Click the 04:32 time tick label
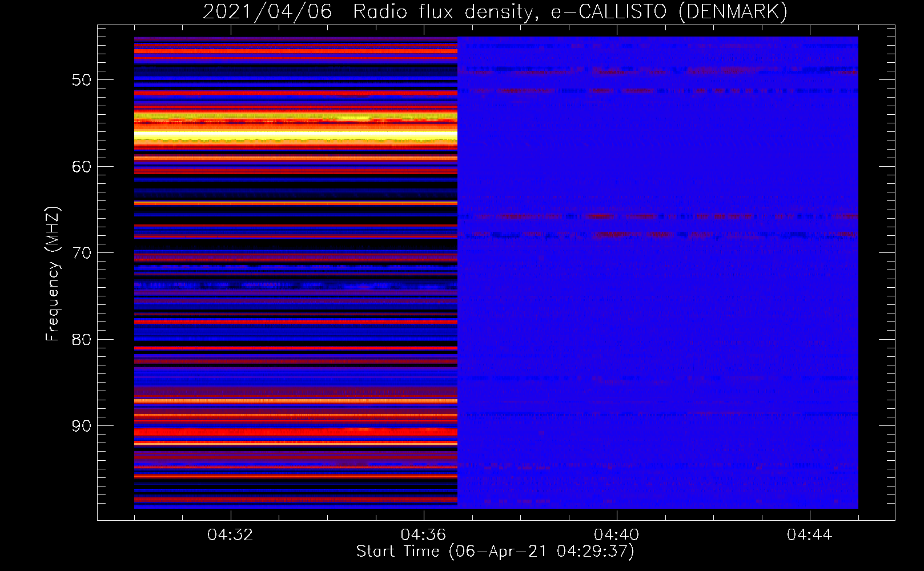Viewport: 924px width, 571px height. pyautogui.click(x=230, y=535)
